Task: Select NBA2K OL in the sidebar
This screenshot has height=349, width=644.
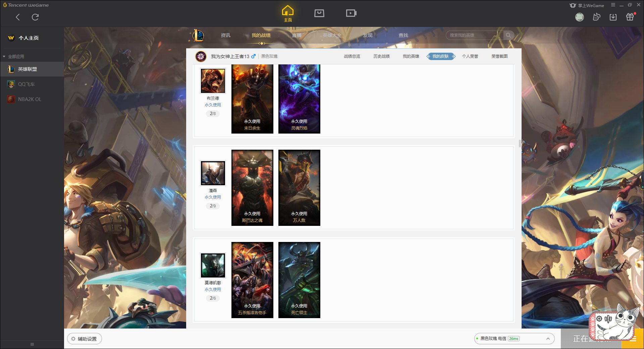Action: point(32,99)
